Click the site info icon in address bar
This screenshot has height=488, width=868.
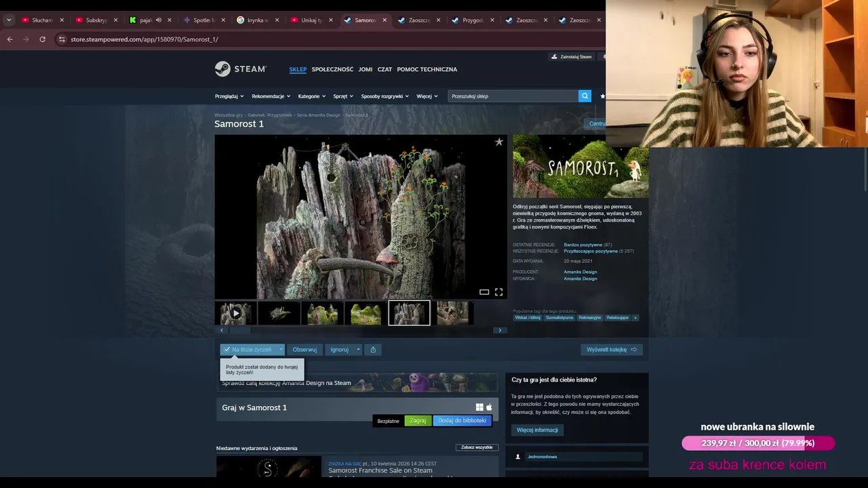pyautogui.click(x=62, y=39)
